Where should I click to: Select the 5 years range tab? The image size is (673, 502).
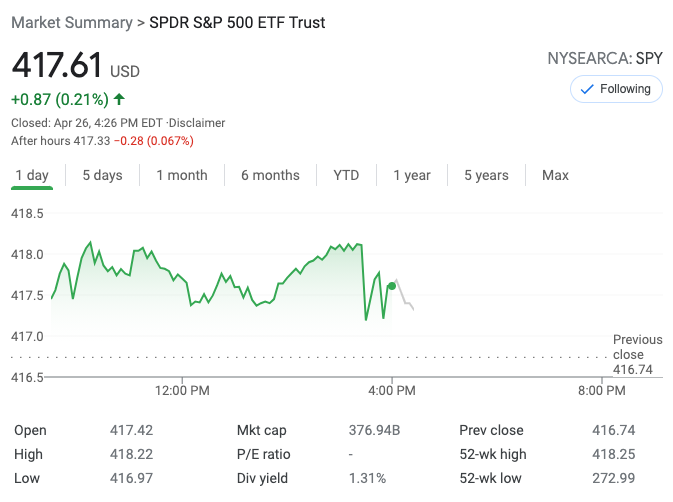pyautogui.click(x=486, y=175)
